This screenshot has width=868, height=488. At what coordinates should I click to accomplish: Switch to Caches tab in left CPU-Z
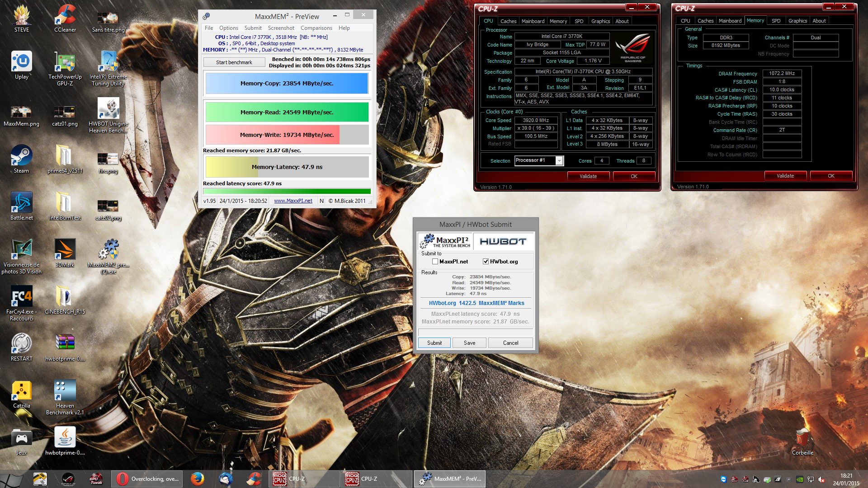tap(508, 21)
